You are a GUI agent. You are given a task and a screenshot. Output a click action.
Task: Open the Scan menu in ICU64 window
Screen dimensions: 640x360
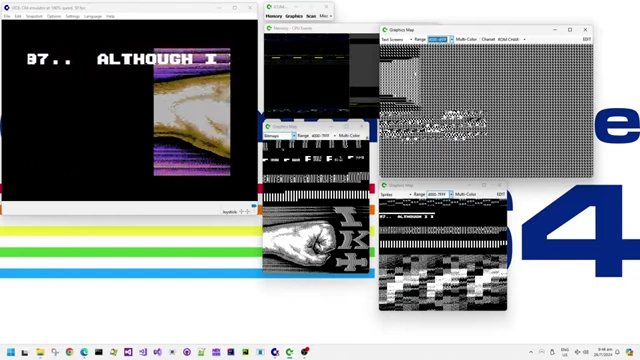tap(311, 16)
